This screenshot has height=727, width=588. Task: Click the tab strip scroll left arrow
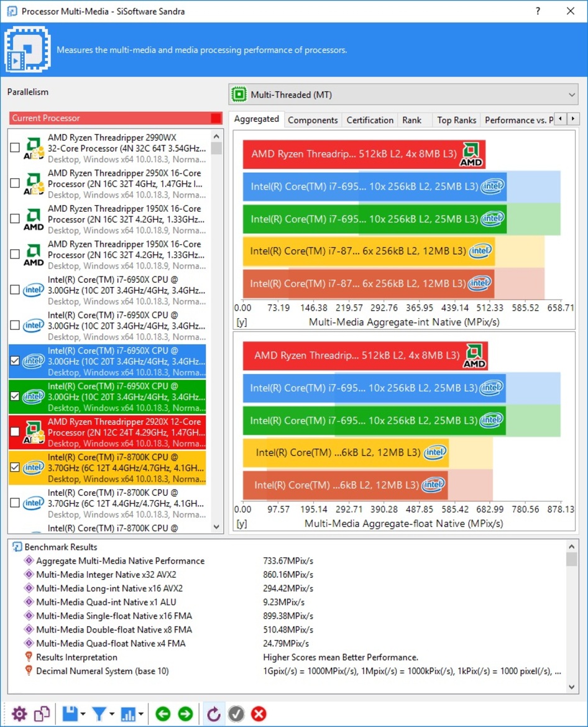click(x=561, y=119)
